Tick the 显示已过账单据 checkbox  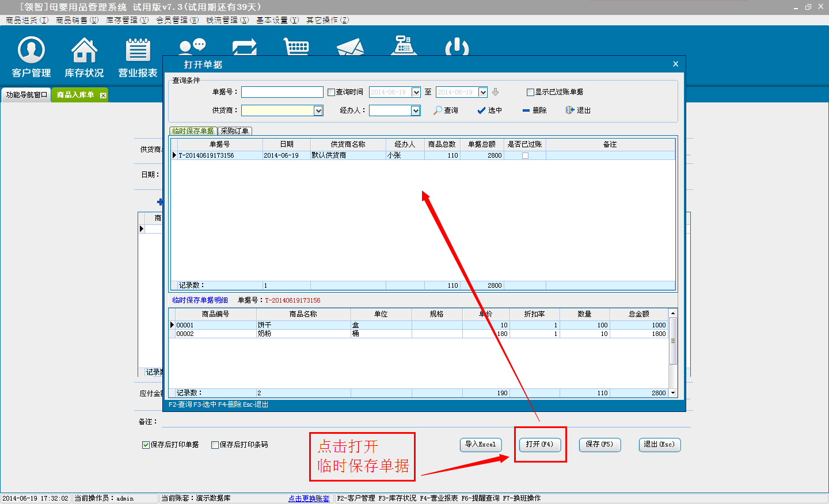coord(530,92)
